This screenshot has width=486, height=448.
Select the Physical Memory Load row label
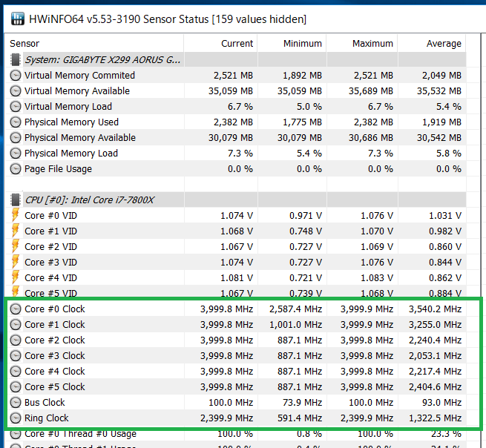pyautogui.click(x=71, y=153)
